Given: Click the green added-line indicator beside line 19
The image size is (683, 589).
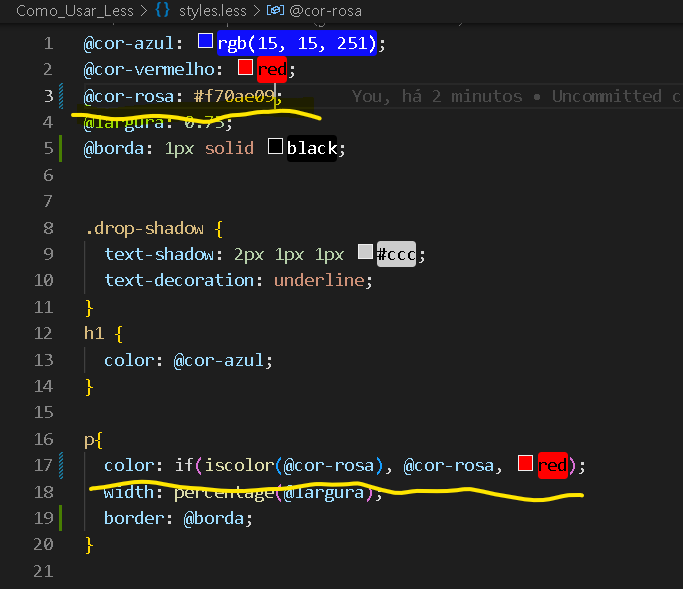Looking at the screenshot, I should tap(61, 518).
